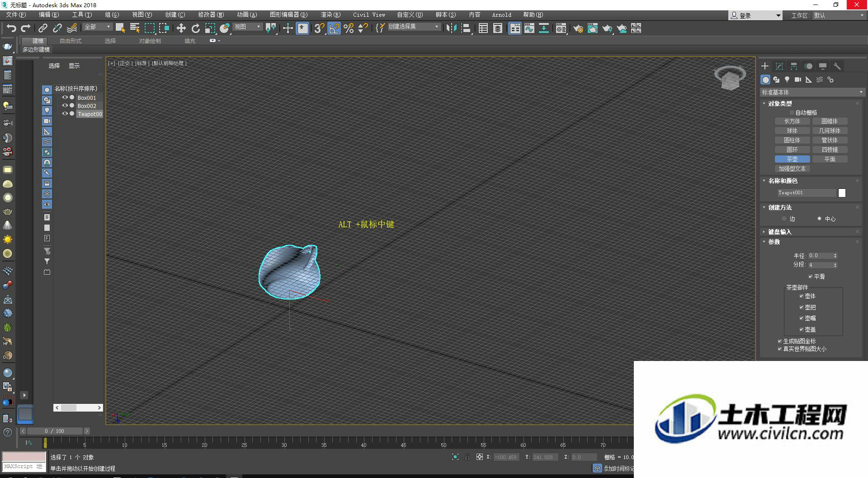Collapse the 对象类型 rollout
Viewport: 868px width, 478px height.
pyautogui.click(x=780, y=103)
